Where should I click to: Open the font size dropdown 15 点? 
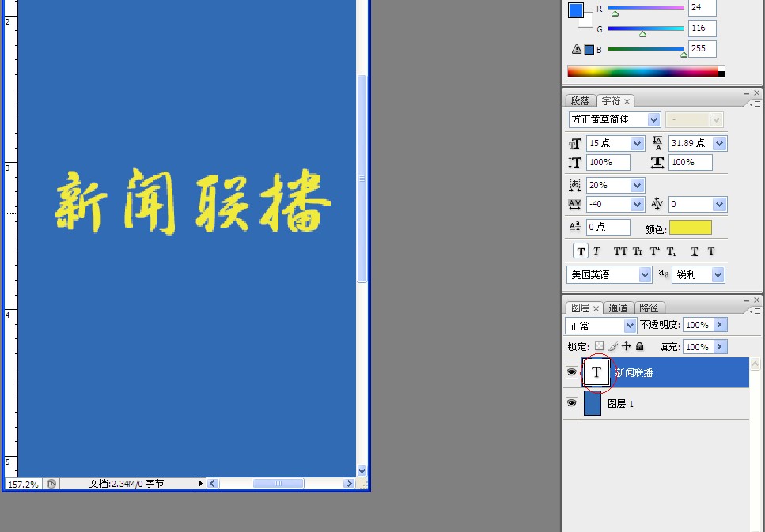tap(637, 143)
